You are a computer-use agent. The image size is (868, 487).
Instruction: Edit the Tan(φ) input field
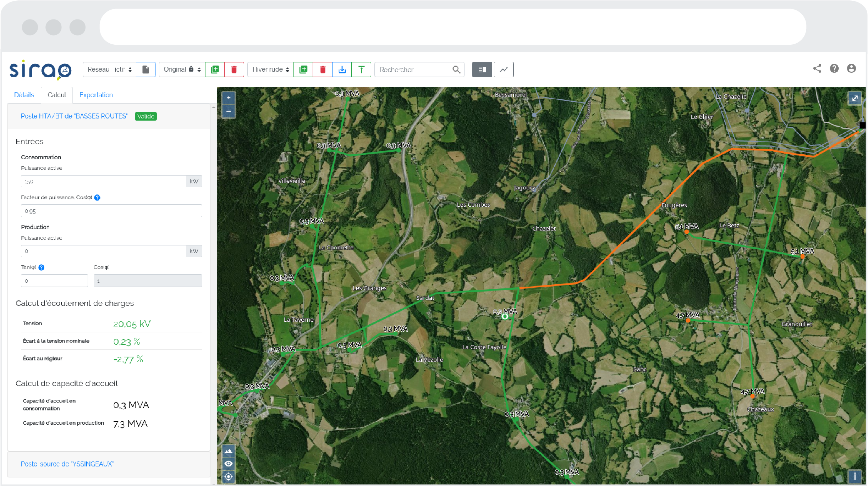pos(54,281)
